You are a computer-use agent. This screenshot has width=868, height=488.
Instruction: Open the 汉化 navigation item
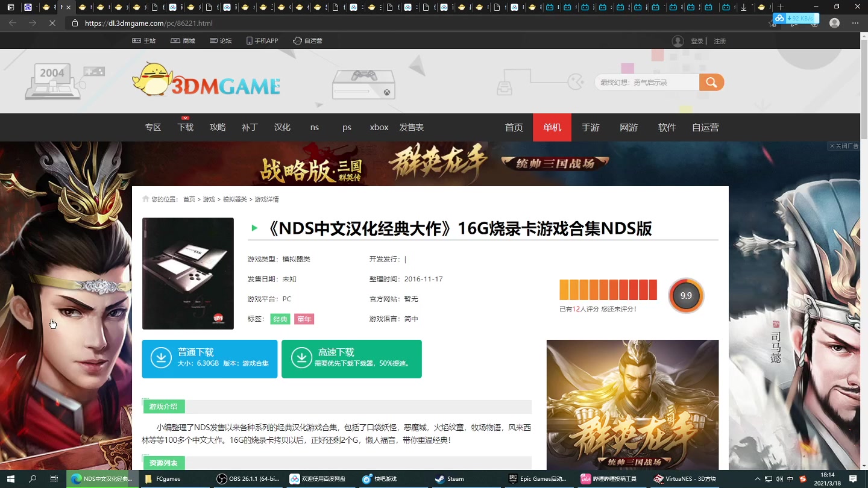click(x=282, y=127)
